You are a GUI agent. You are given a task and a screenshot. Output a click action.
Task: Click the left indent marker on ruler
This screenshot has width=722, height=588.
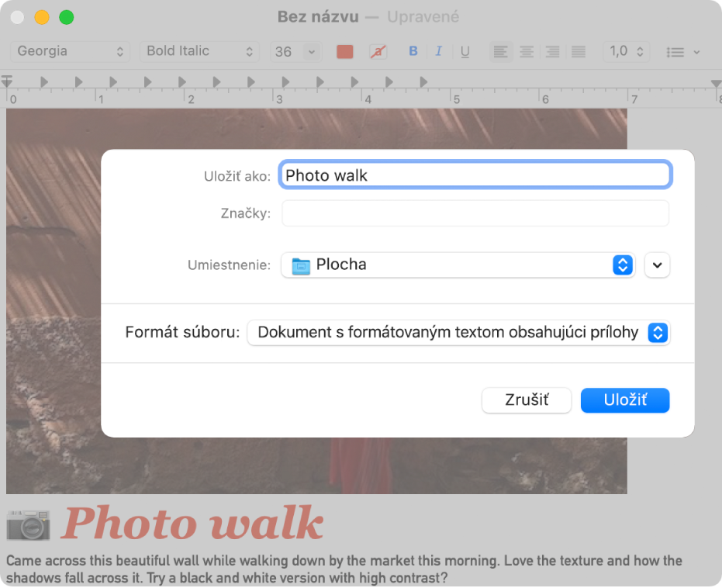pyautogui.click(x=6, y=81)
